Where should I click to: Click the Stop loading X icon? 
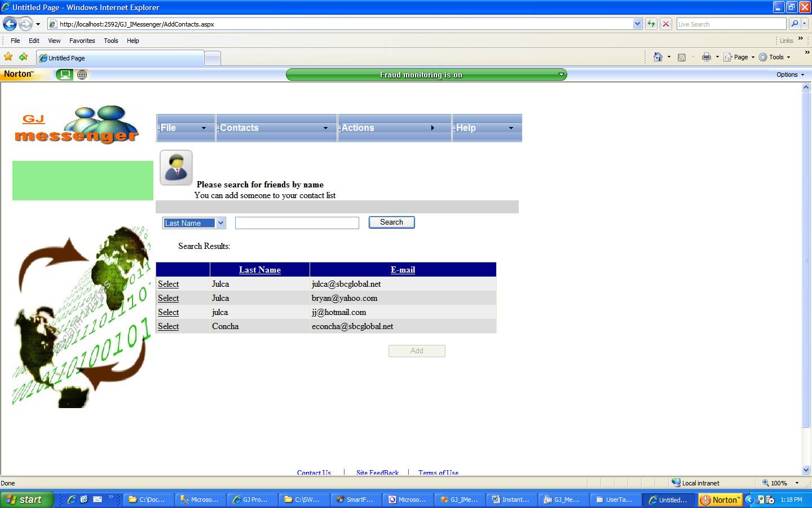666,24
